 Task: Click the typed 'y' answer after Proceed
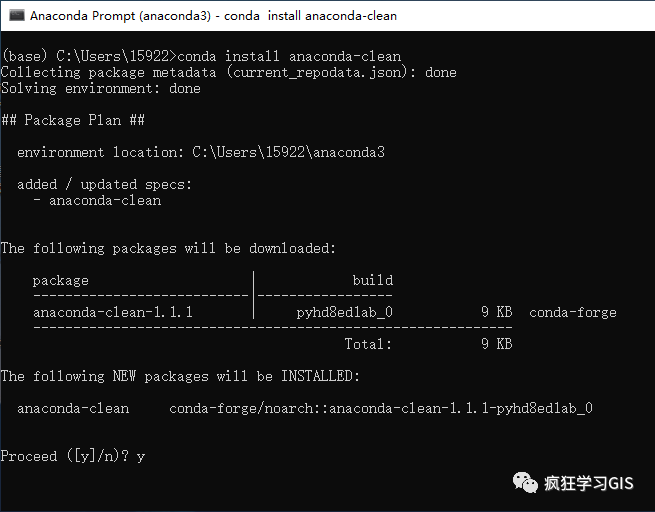140,457
